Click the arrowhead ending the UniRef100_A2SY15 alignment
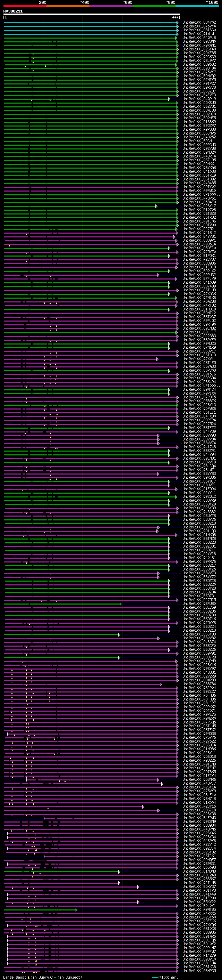 tap(144, 807)
